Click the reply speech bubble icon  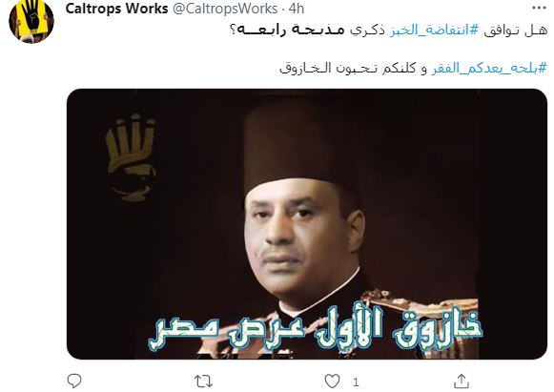point(74,382)
